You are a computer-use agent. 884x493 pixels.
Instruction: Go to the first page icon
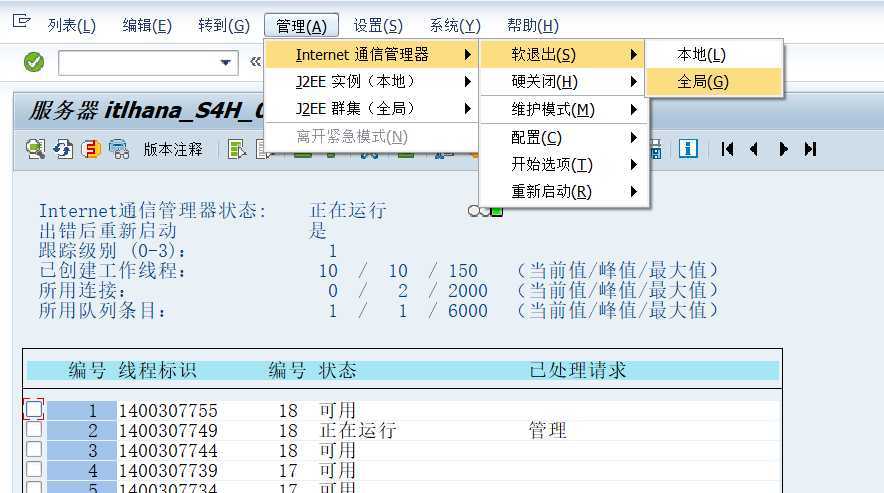(727, 149)
